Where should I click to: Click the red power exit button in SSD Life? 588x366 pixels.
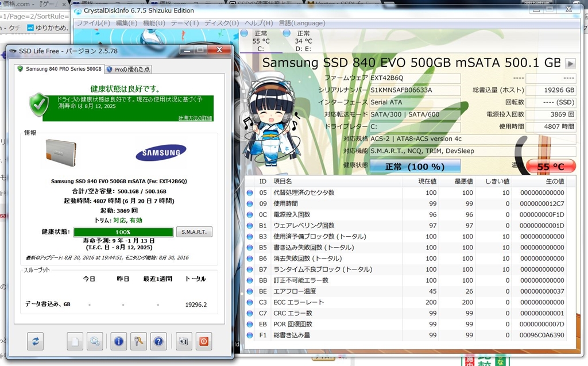tap(203, 341)
